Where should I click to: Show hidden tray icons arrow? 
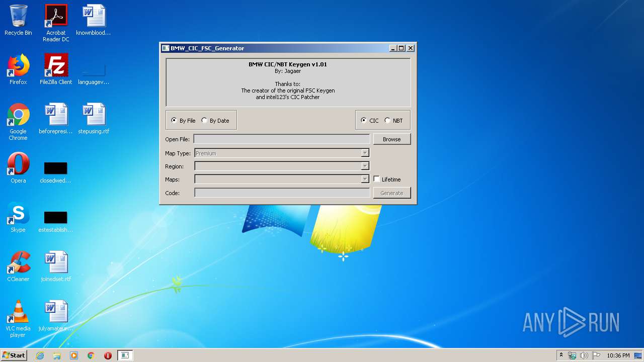(x=561, y=355)
